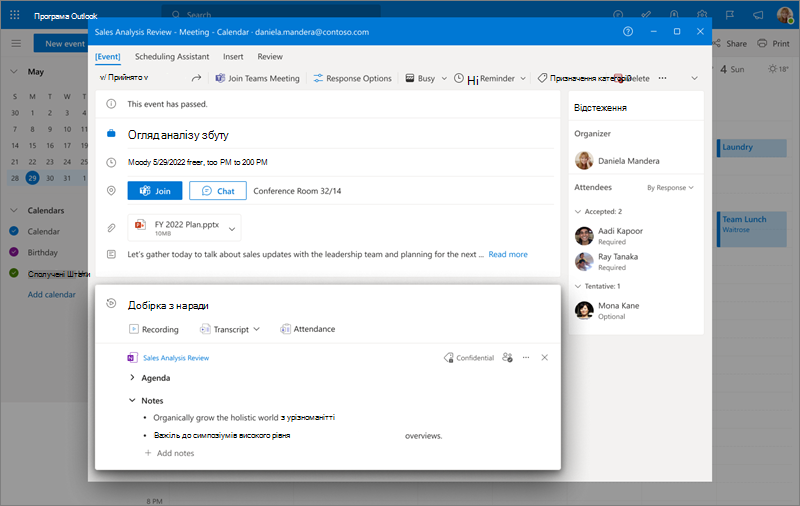Click the forward arrow icon in event toolbar
Image resolution: width=800 pixels, height=506 pixels.
click(196, 78)
